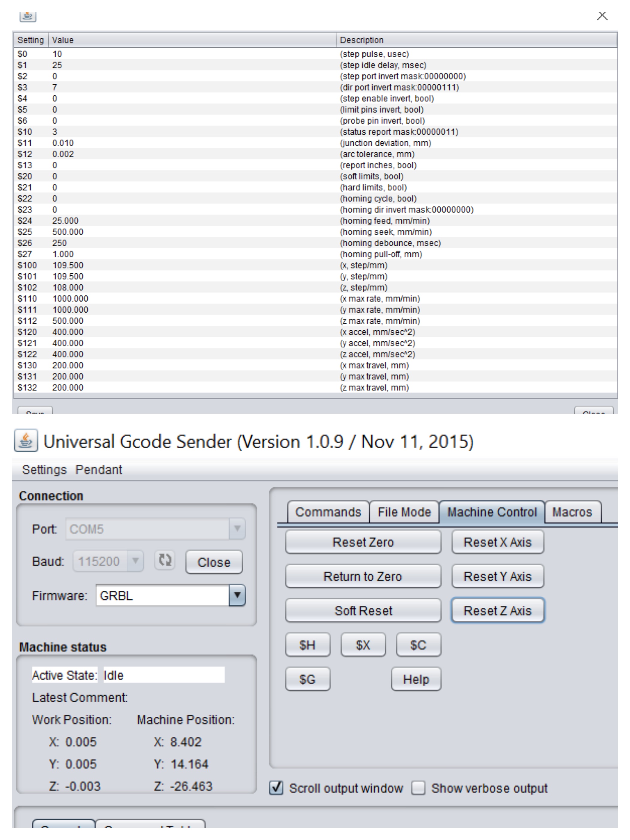Select the Machine Control tab

[x=492, y=512]
